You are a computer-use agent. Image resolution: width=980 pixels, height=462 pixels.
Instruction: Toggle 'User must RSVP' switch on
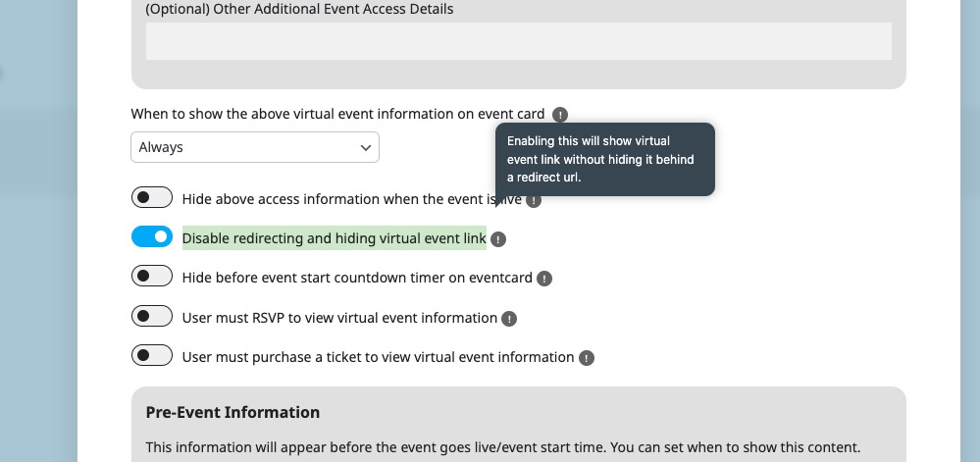click(152, 317)
